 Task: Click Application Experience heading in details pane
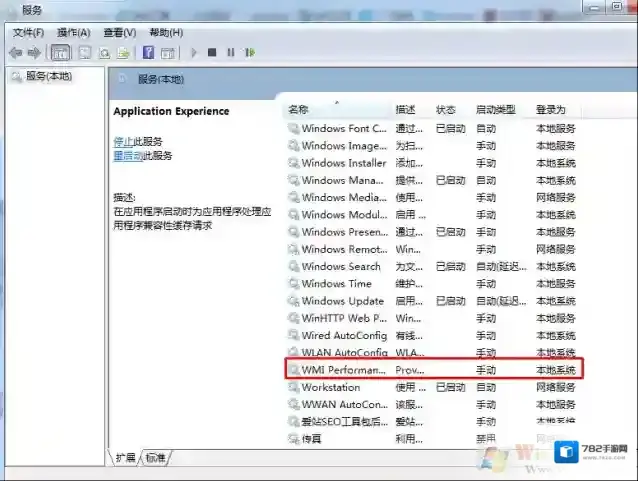[x=171, y=111]
